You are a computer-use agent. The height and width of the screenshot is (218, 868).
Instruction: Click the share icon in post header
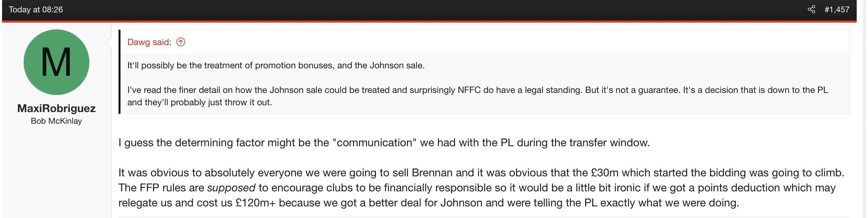point(811,9)
